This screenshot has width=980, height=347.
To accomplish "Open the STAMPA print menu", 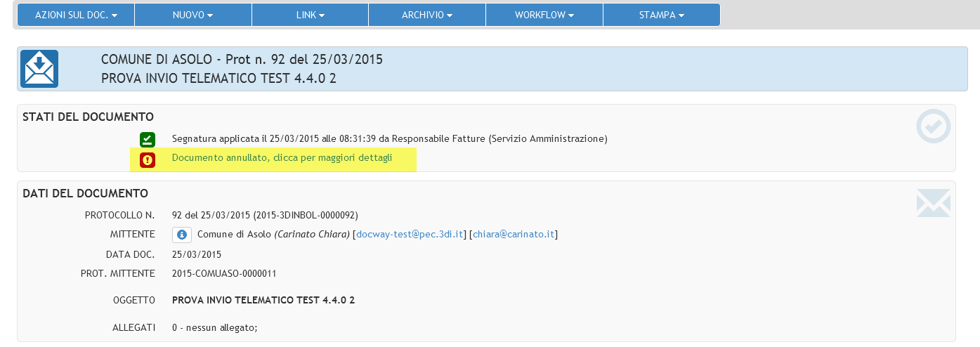I will 661,15.
